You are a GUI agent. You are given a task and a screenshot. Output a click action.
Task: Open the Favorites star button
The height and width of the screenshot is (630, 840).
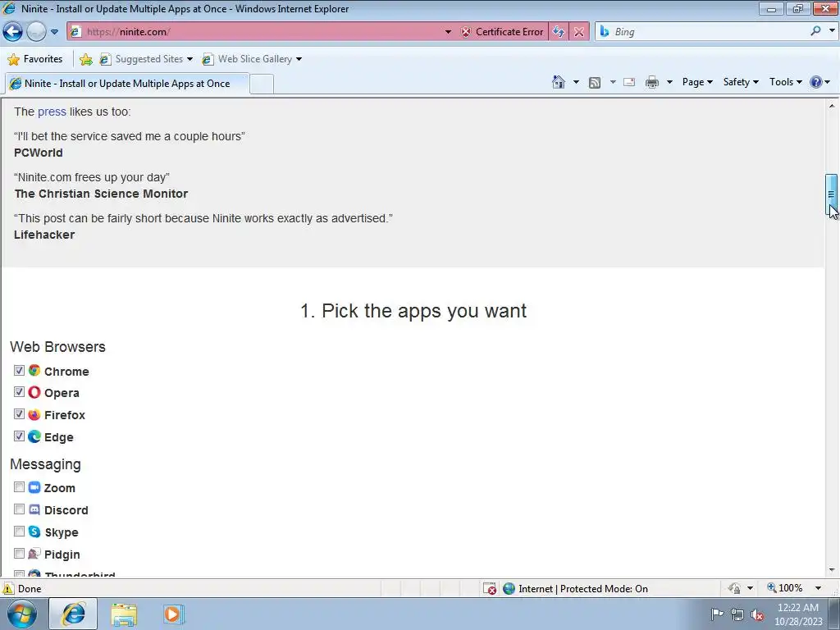point(35,59)
